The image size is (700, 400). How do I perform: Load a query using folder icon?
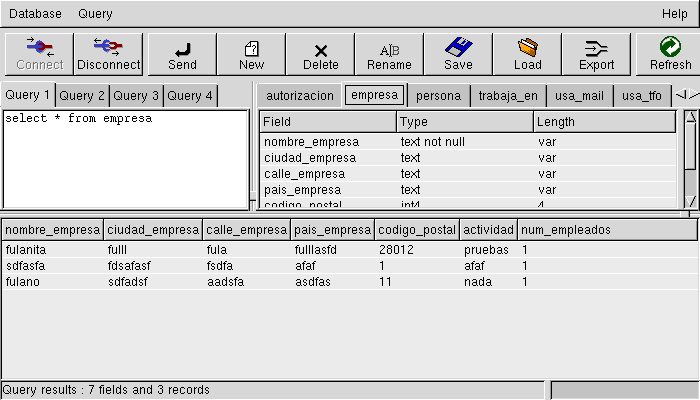point(527,53)
